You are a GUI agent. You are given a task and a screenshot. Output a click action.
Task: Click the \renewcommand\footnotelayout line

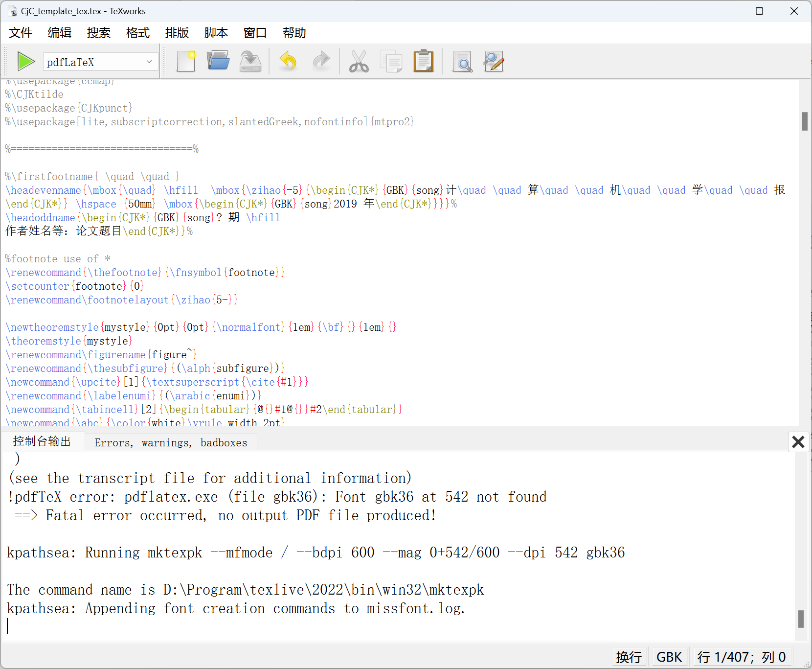(122, 300)
